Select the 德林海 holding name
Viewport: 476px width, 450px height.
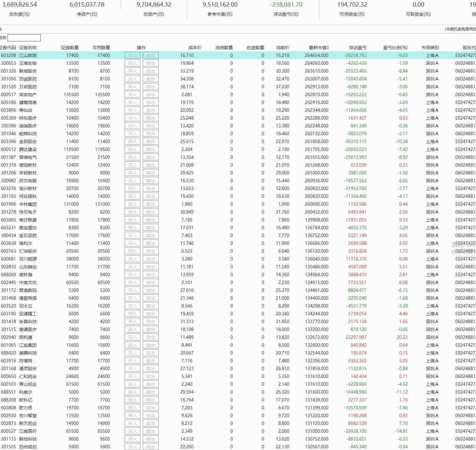click(26, 275)
